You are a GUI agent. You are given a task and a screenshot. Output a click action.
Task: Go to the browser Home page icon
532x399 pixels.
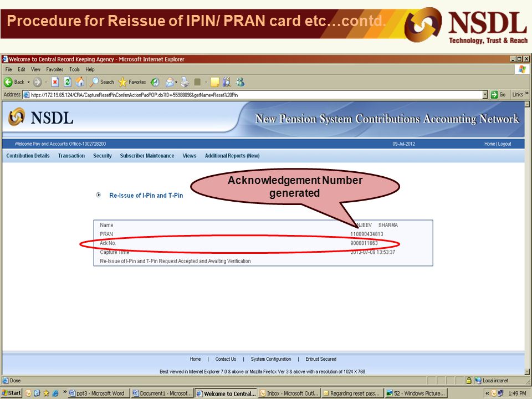pyautogui.click(x=80, y=82)
